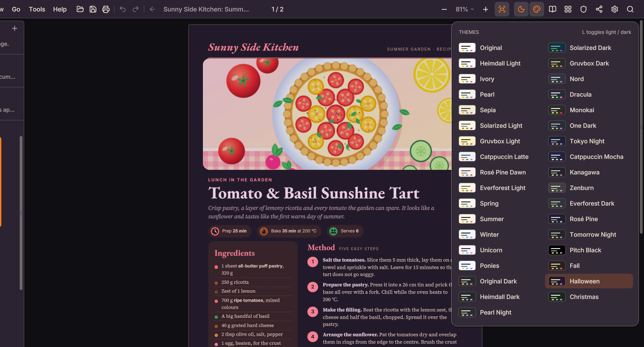Toggle the orange frame fit-view button
The height and width of the screenshot is (347, 644).
(x=502, y=9)
